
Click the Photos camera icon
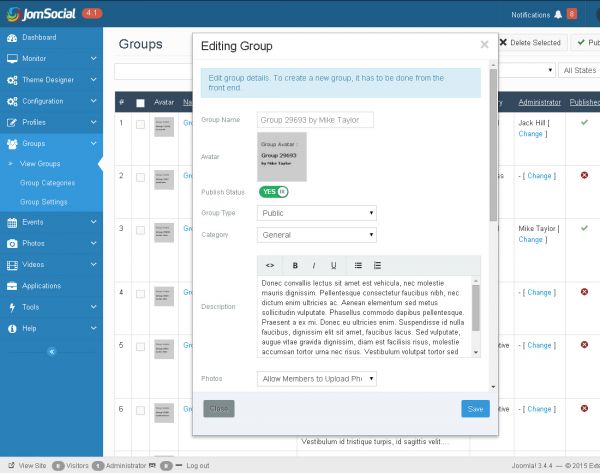coord(12,244)
